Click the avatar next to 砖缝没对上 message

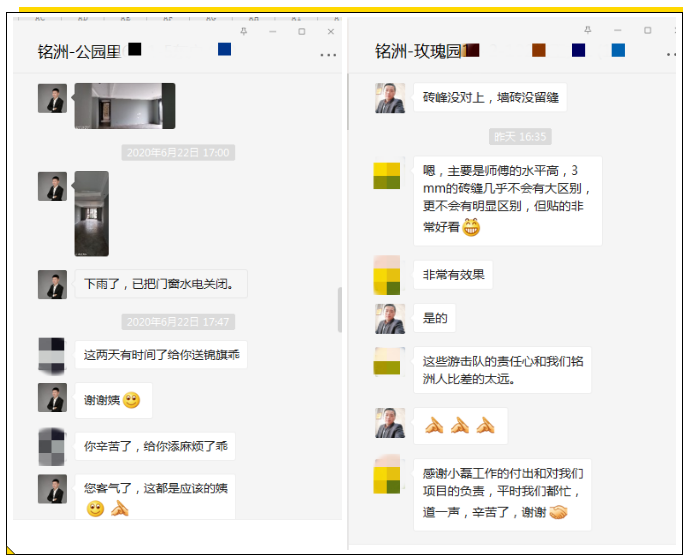pyautogui.click(x=389, y=98)
